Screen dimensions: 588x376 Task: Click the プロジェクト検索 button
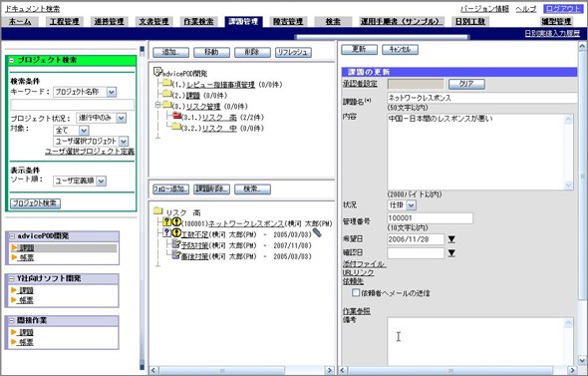tap(35, 203)
